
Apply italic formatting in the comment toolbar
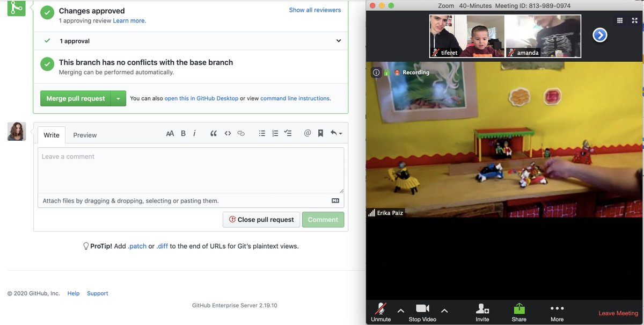click(x=194, y=133)
